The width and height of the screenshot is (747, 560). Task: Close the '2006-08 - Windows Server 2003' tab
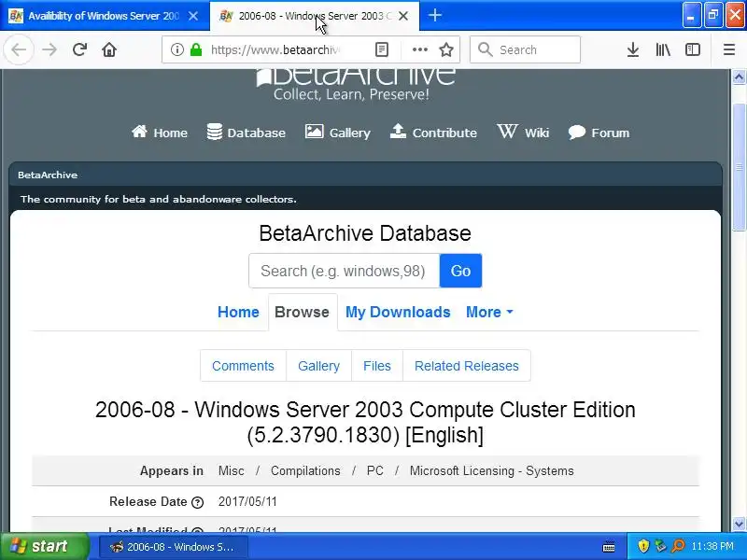403,16
